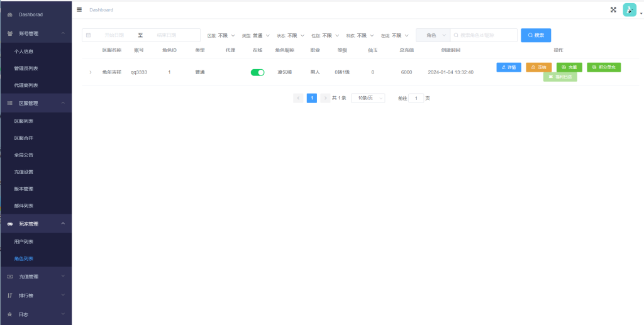644x325 pixels.
Task: Expand the row for 兔年吉祥
Action: (91, 72)
